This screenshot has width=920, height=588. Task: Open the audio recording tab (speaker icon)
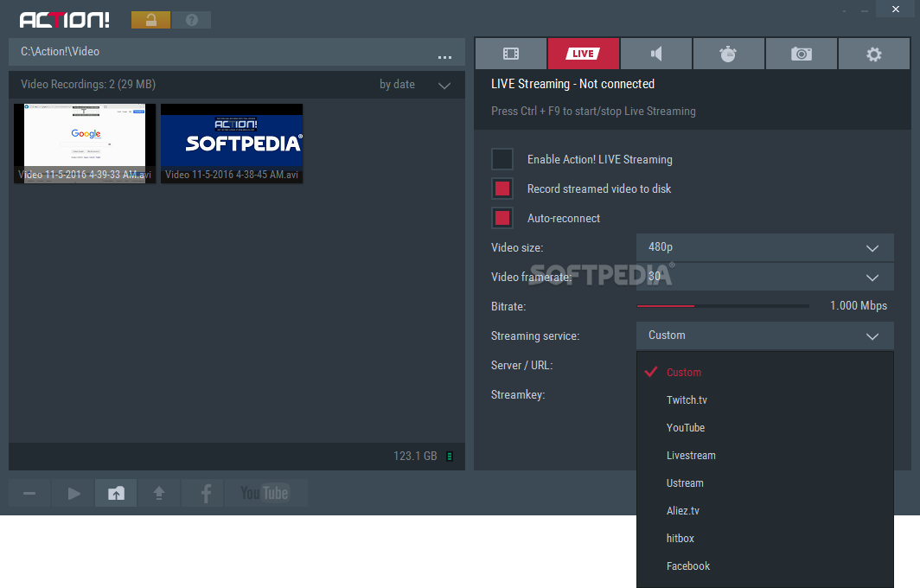[x=656, y=54]
